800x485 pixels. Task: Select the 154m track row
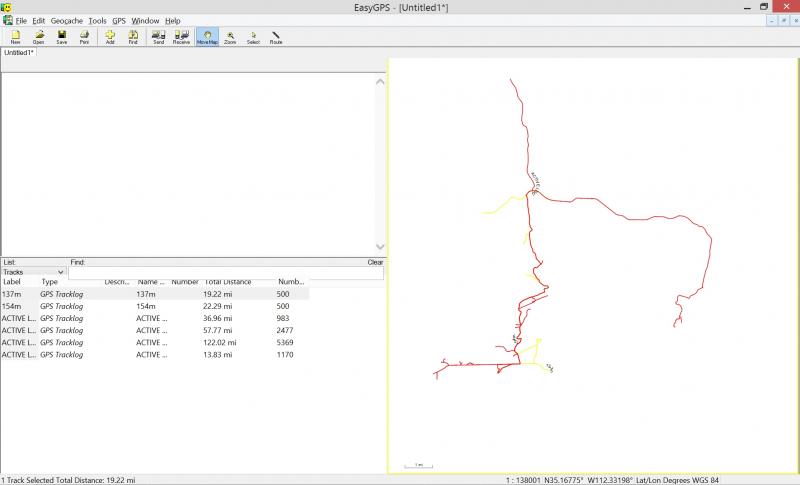point(155,307)
